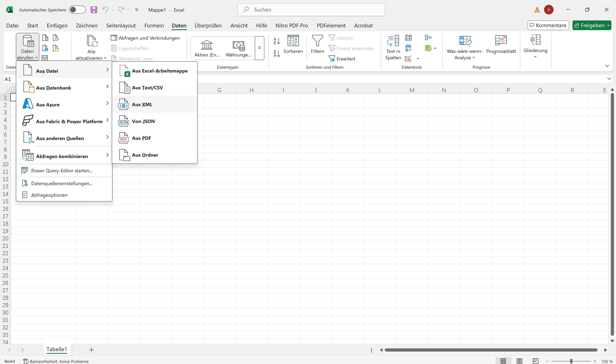Open the Quick Access Toolbar customization dropdown
This screenshot has width=616, height=364.
tap(137, 10)
